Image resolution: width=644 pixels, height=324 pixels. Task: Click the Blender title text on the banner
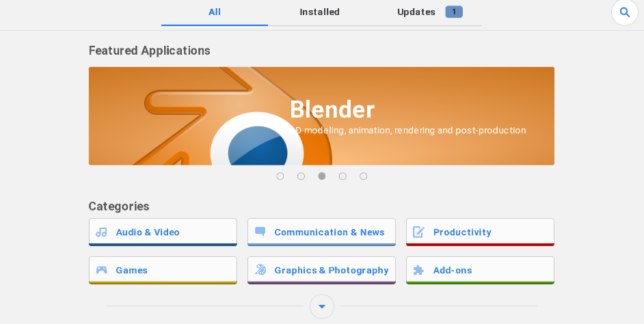tap(332, 109)
